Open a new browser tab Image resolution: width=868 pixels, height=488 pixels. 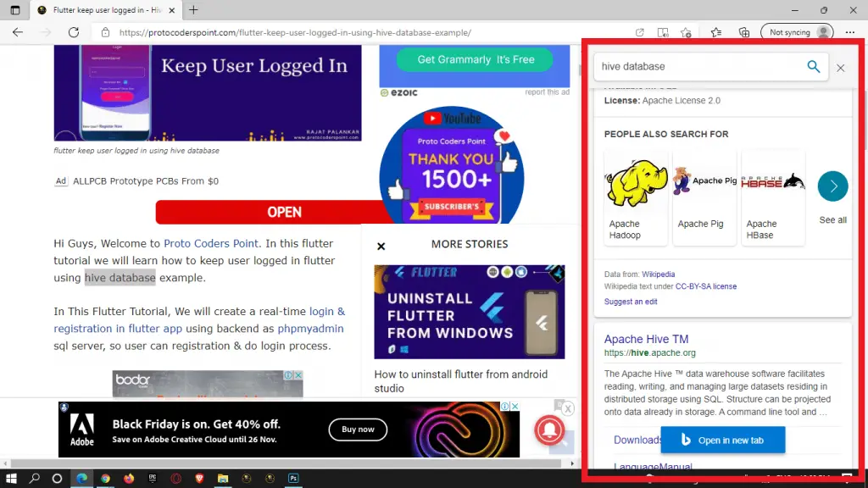click(x=193, y=10)
